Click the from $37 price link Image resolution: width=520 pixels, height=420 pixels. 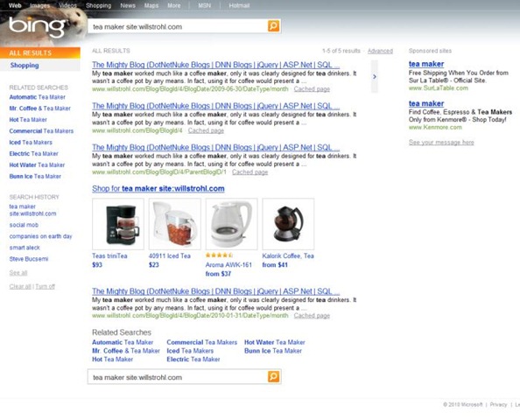(218, 274)
